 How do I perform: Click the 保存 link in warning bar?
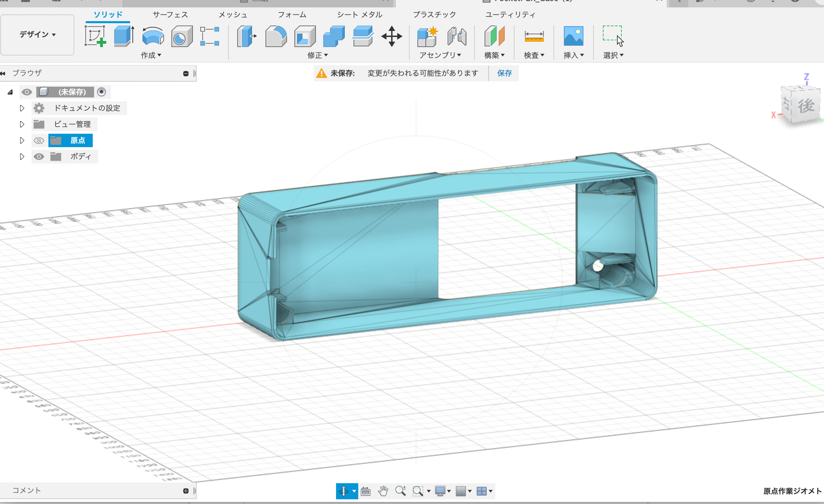pos(504,73)
